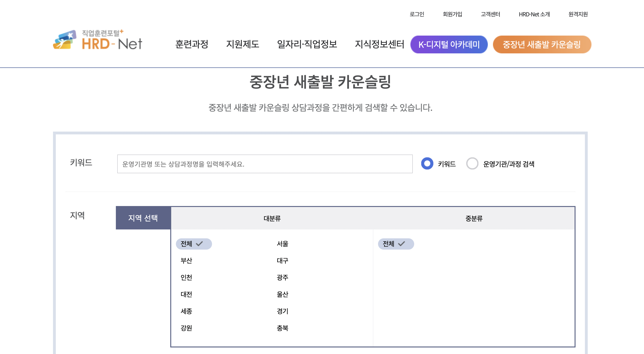Open the 지원제도 menu

pyautogui.click(x=242, y=44)
